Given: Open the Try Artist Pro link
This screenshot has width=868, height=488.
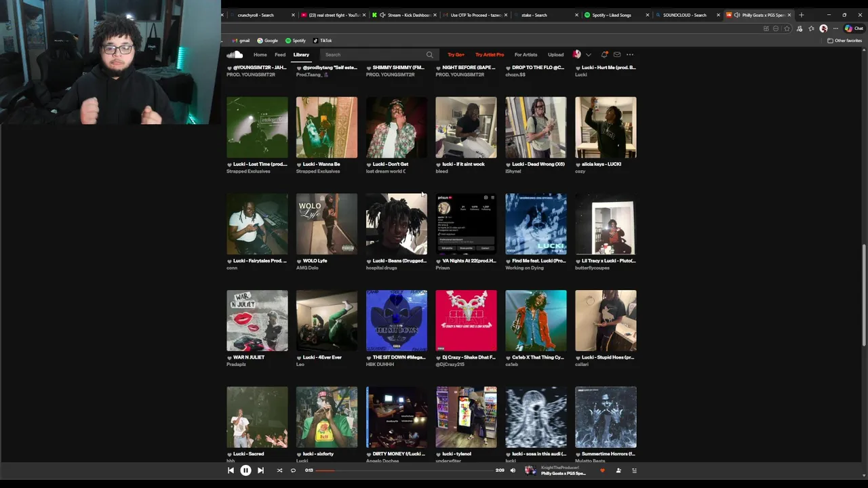Looking at the screenshot, I should [490, 55].
